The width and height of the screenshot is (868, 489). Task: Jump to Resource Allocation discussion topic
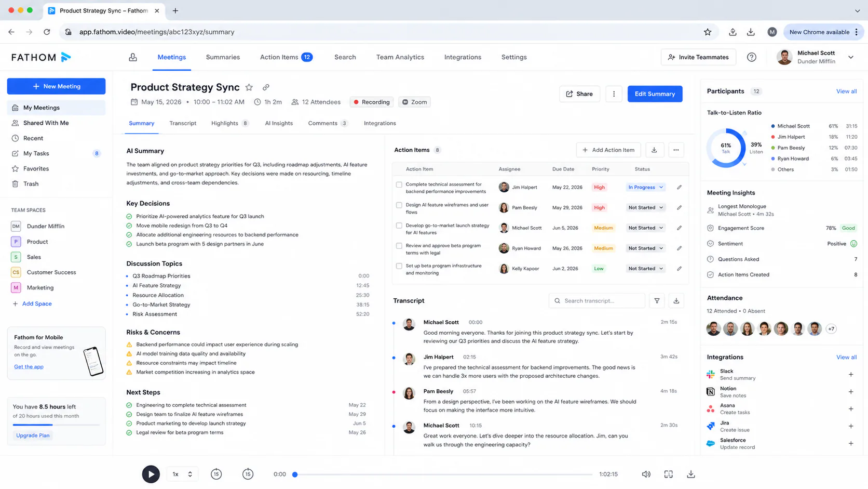click(x=158, y=295)
